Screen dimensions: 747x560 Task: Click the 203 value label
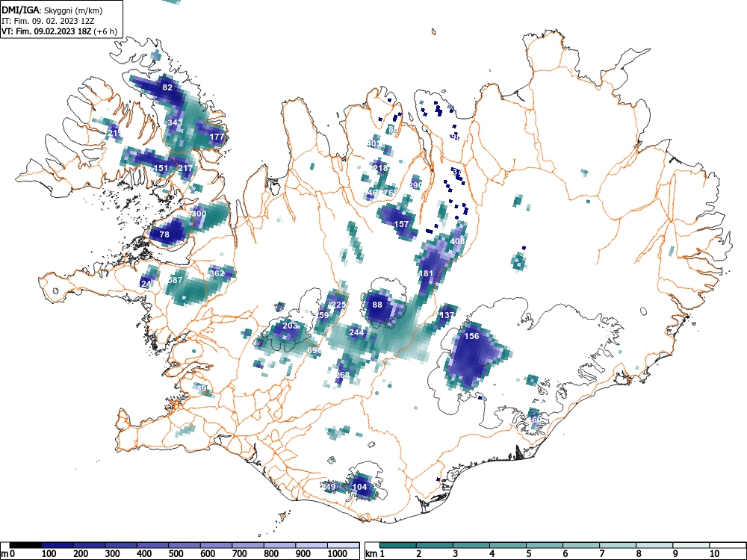coord(290,326)
